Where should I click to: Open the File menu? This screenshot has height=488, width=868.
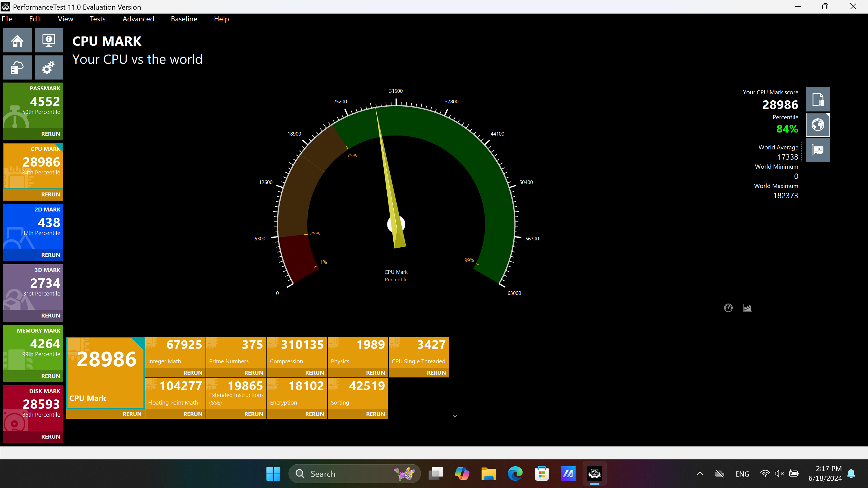(7, 19)
